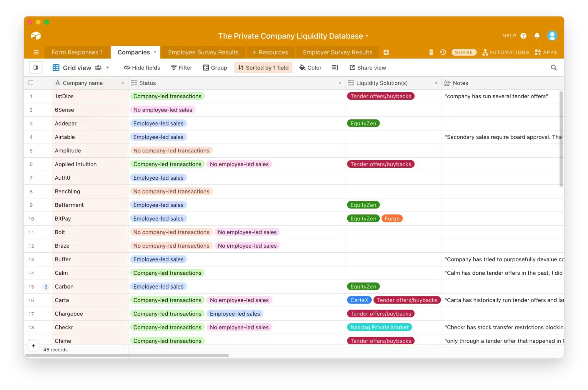Click the Airtable logo home icon
Viewport: 588px width, 390px height.
point(36,36)
